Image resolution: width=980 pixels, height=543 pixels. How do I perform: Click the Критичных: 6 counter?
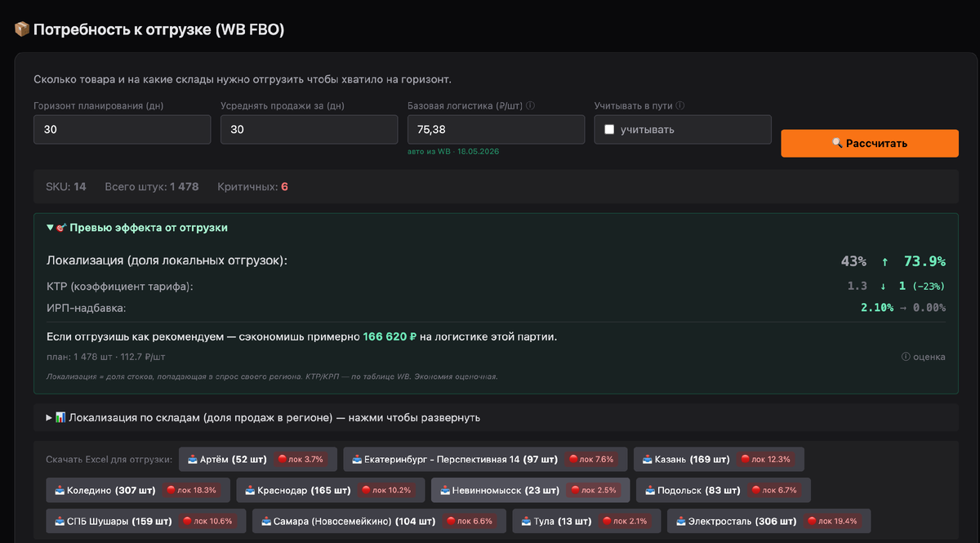pyautogui.click(x=252, y=187)
